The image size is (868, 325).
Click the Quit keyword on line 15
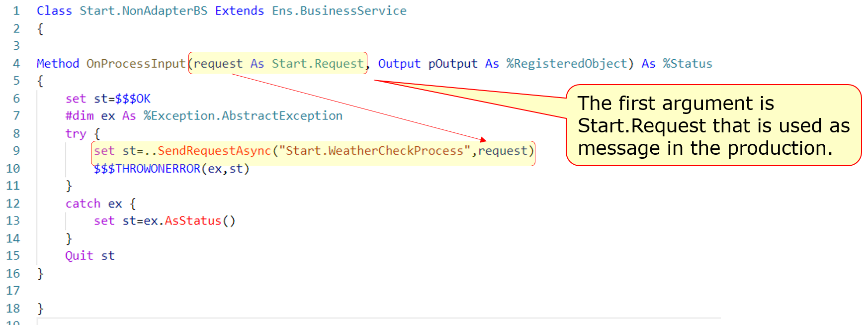click(x=79, y=256)
